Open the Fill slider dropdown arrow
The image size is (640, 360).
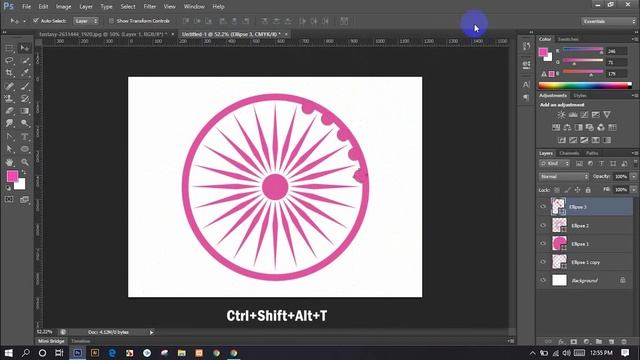pos(633,190)
